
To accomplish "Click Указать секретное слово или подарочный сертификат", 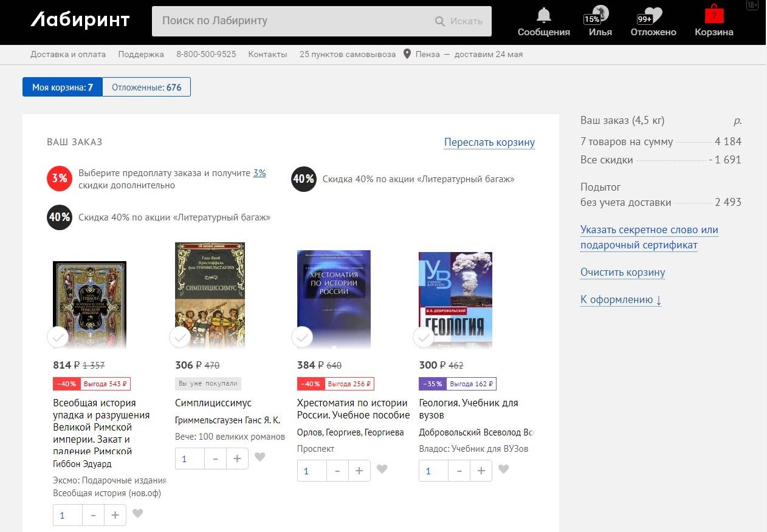I will 649,237.
